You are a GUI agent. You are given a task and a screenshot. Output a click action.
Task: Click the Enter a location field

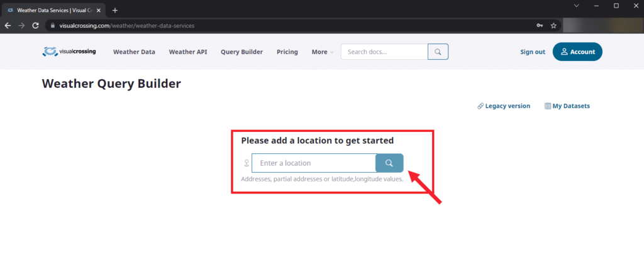coord(314,163)
